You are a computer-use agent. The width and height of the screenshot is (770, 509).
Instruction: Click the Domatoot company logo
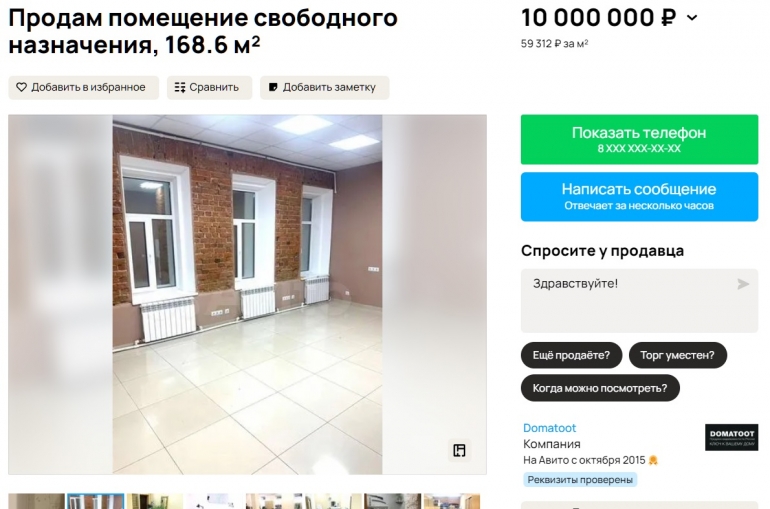click(732, 437)
